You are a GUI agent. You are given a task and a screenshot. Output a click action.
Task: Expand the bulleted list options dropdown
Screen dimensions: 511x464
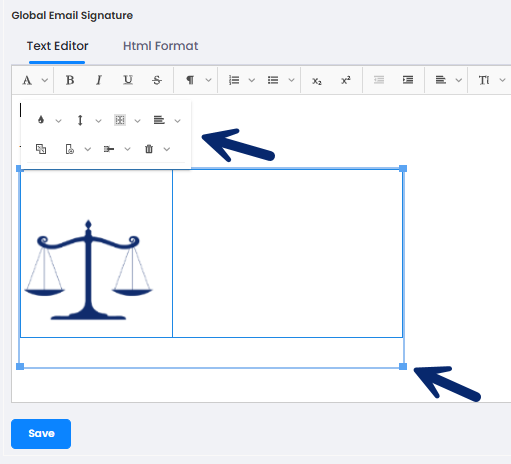(291, 80)
